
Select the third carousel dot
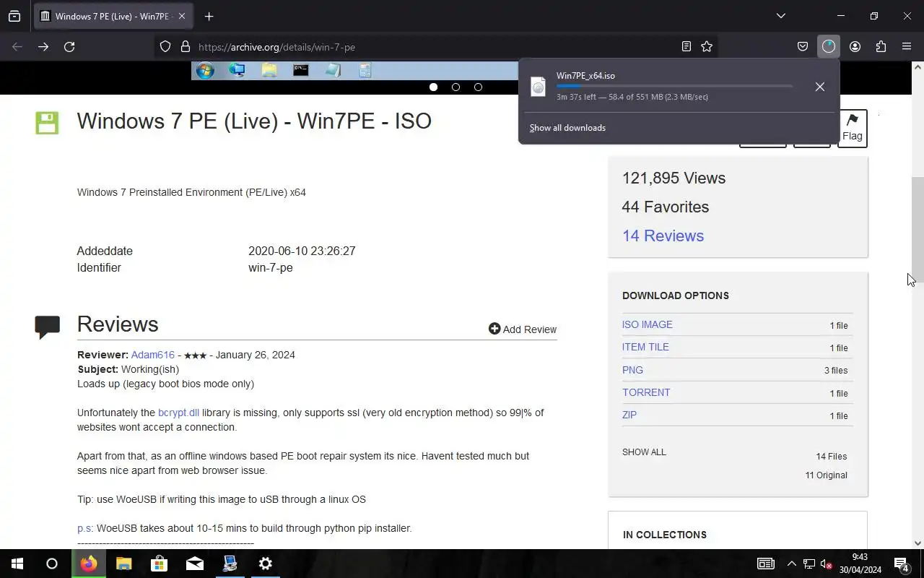(478, 87)
